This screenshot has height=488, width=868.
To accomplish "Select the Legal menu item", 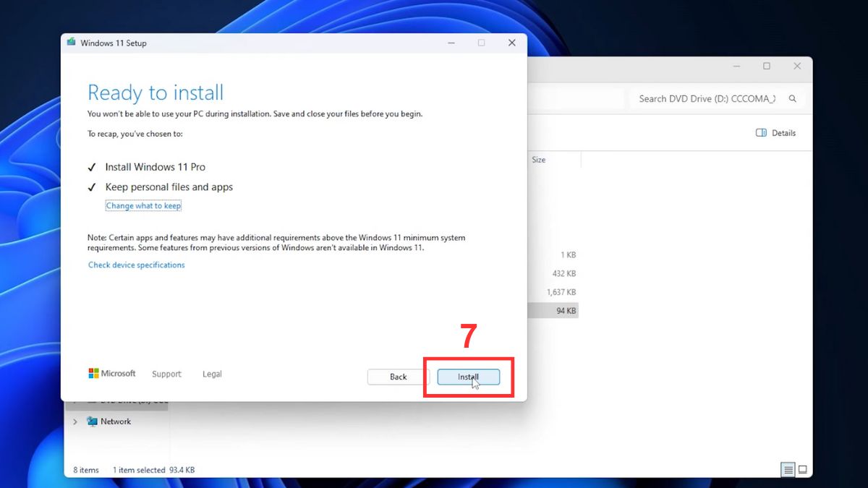I will [x=212, y=374].
